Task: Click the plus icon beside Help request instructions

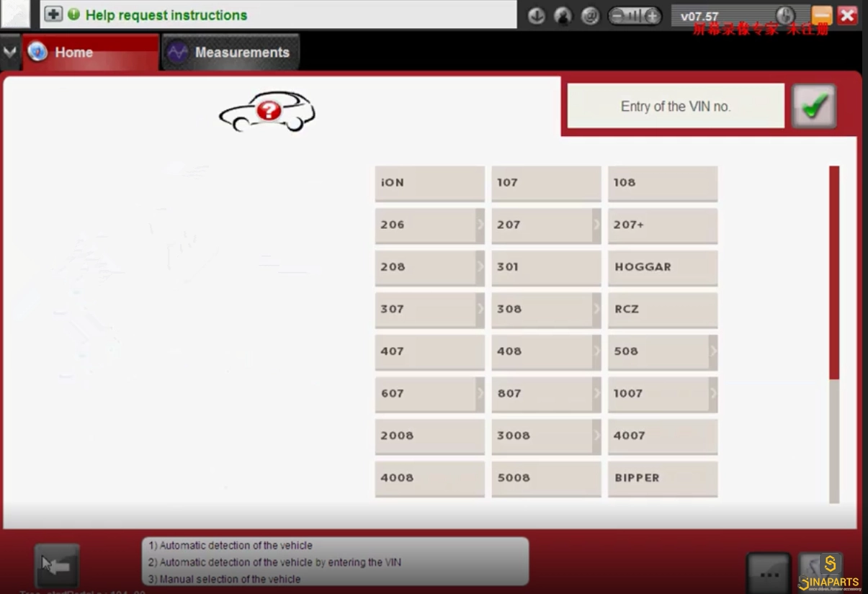Action: click(53, 14)
